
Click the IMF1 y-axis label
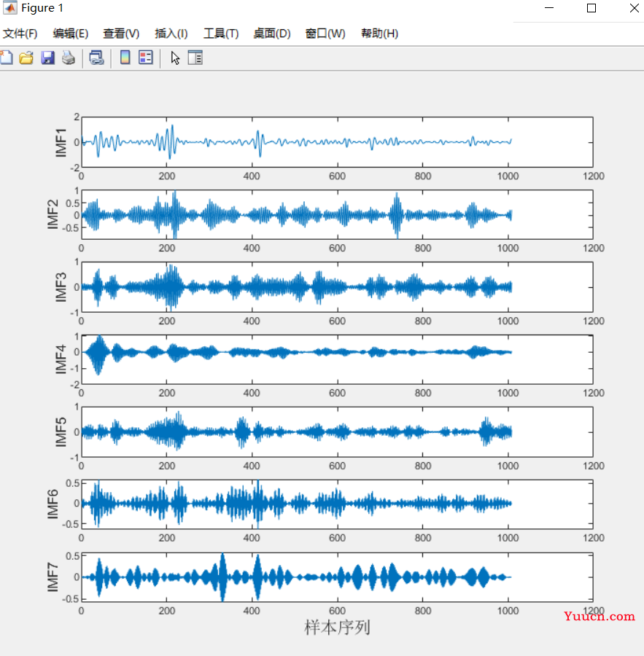[x=61, y=143]
